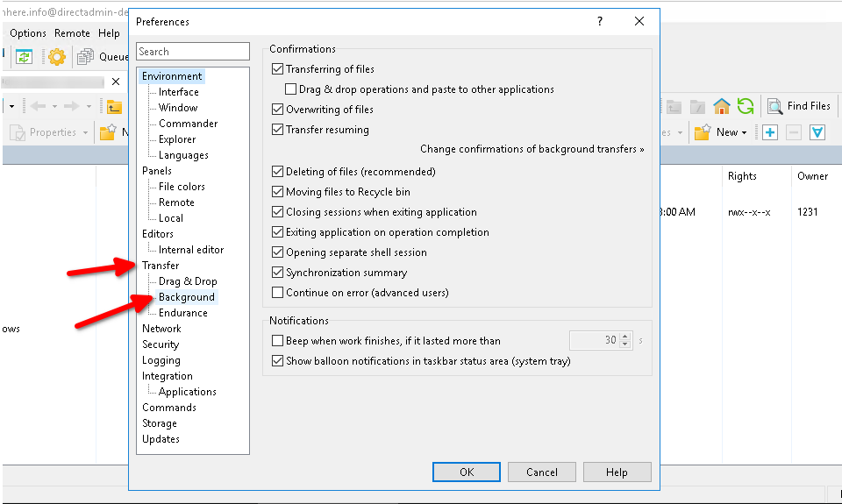The height and width of the screenshot is (504, 842).
Task: Refresh remote panel with green arrows icon
Action: point(746,107)
